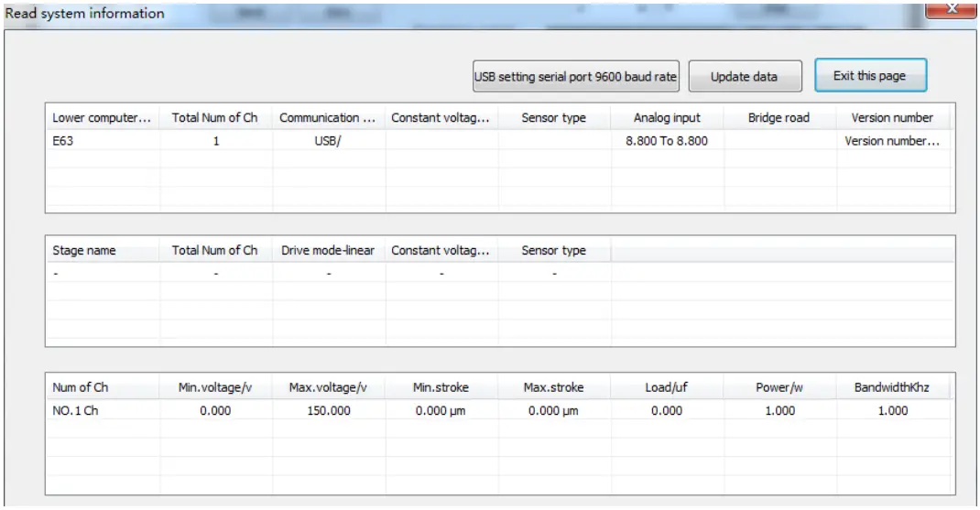Select the 150.000 max voltage cell
The image size is (980, 510).
[329, 410]
